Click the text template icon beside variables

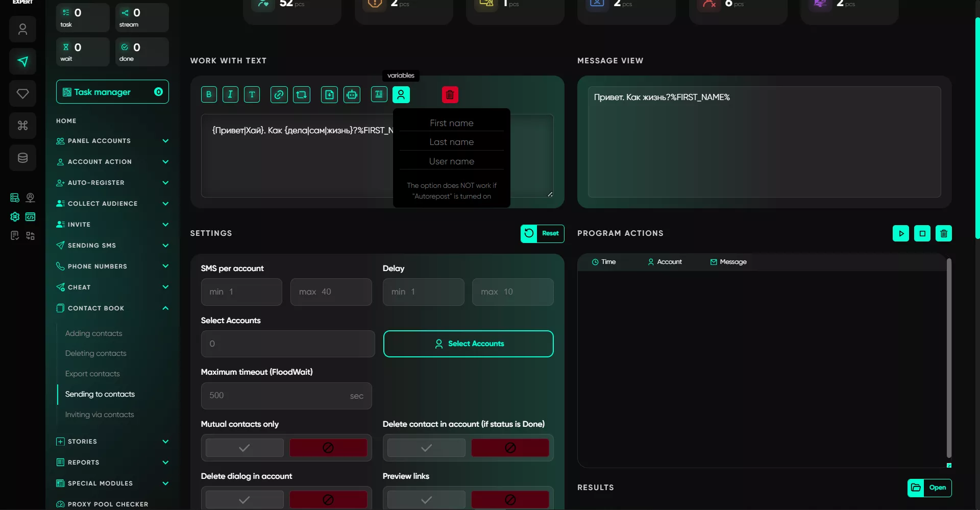tap(379, 94)
